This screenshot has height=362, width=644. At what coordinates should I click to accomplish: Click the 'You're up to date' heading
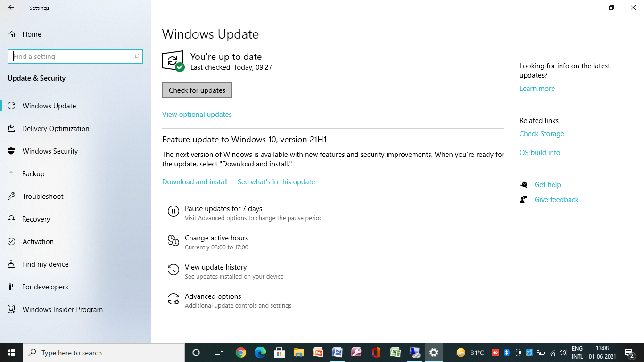226,57
